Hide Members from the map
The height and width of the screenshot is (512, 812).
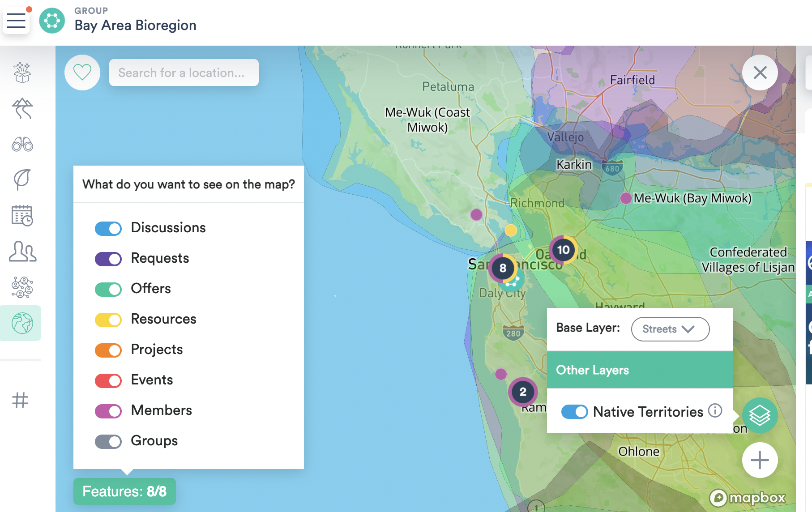pos(108,411)
